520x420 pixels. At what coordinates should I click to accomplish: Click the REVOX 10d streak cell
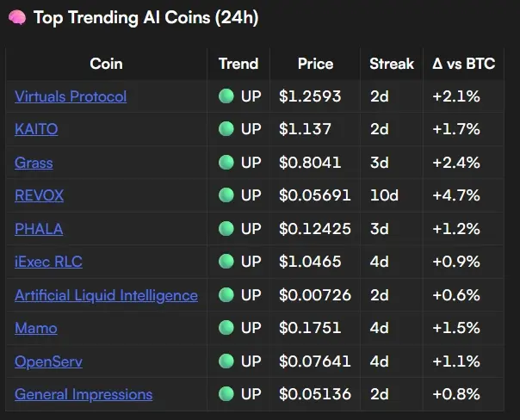tap(392, 195)
